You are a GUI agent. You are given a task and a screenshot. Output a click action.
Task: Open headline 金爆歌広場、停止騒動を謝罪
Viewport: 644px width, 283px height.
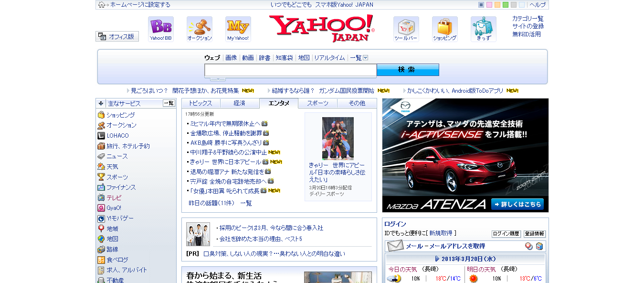[226, 133]
